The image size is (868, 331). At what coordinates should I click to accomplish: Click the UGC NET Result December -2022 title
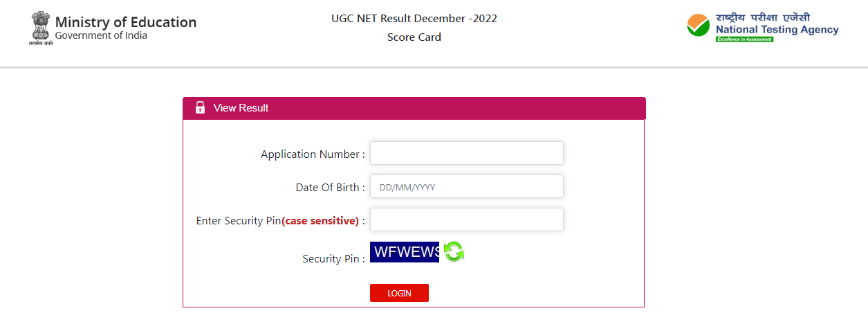pos(414,19)
